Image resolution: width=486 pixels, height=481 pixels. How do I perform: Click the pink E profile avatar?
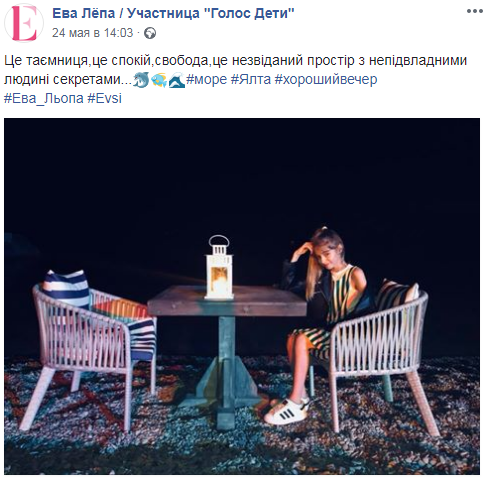[x=24, y=23]
